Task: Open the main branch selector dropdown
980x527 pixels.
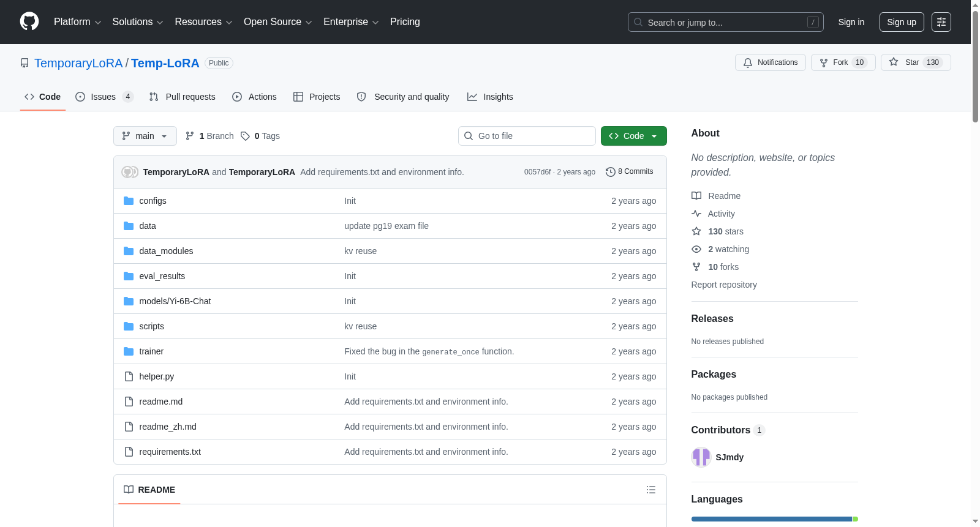Action: (x=145, y=136)
